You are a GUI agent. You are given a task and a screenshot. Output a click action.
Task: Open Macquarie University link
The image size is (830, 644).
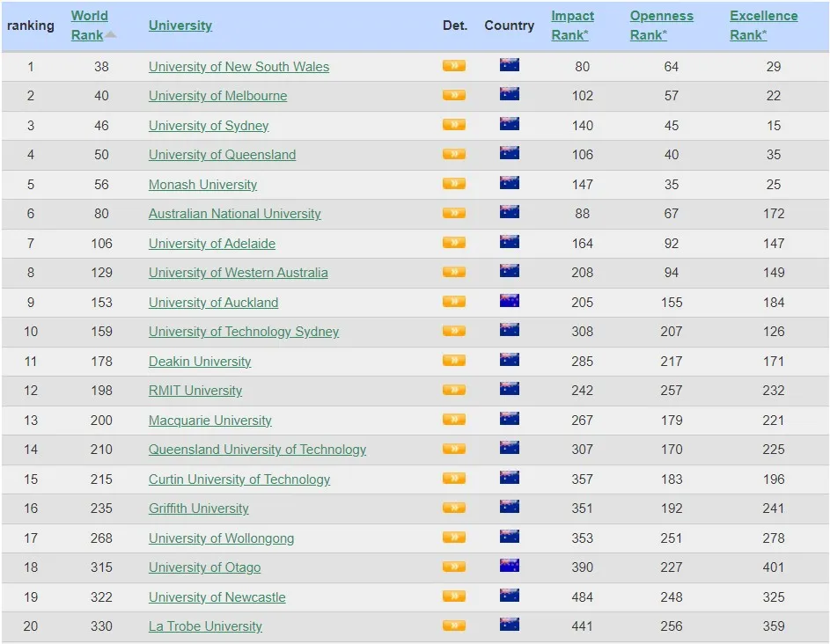[209, 421]
